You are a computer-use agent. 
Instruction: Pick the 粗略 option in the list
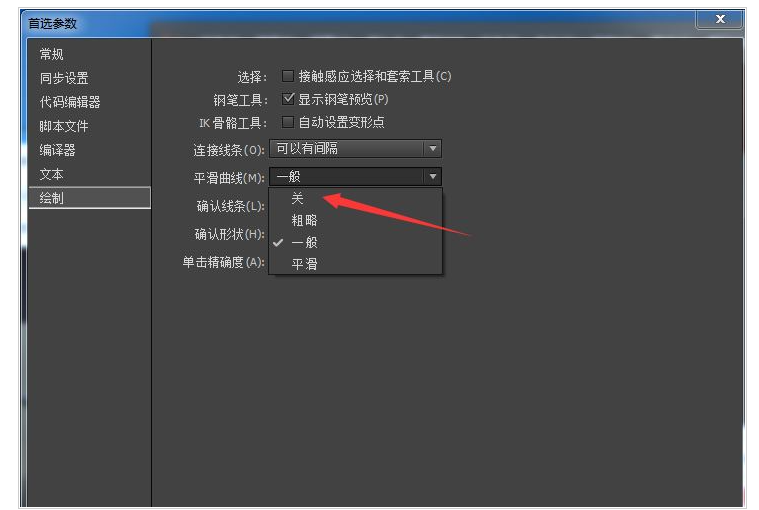point(304,220)
